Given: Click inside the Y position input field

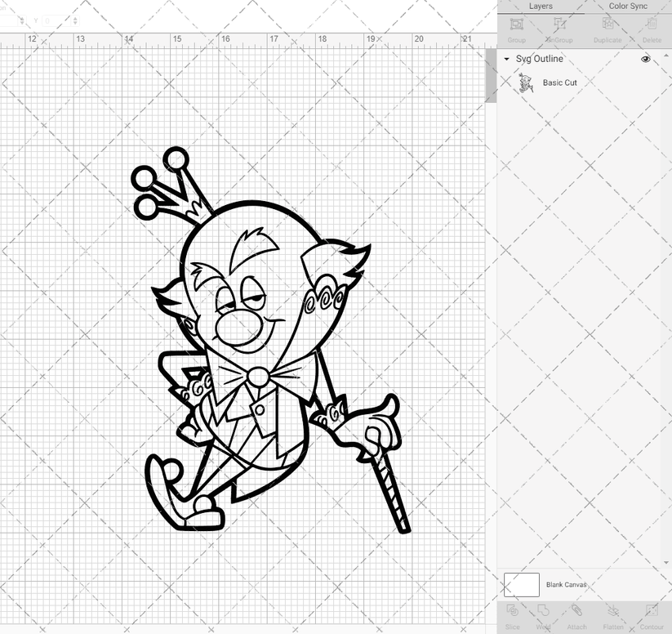Looking at the screenshot, I should click(x=56, y=20).
